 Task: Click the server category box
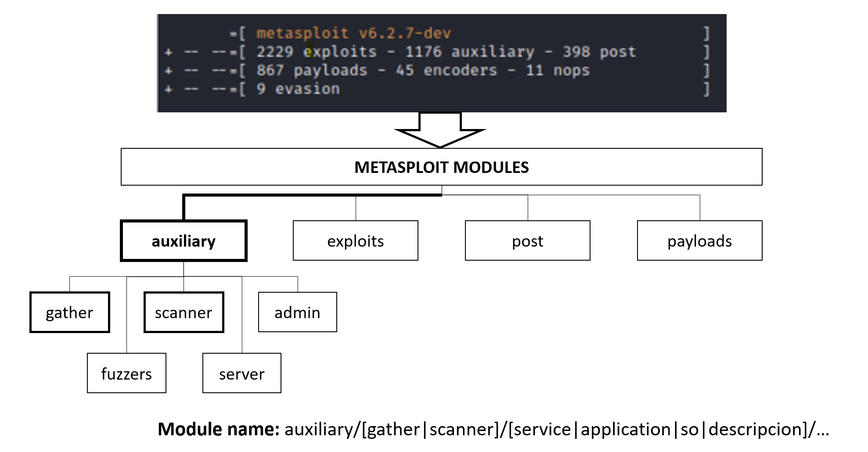241,373
